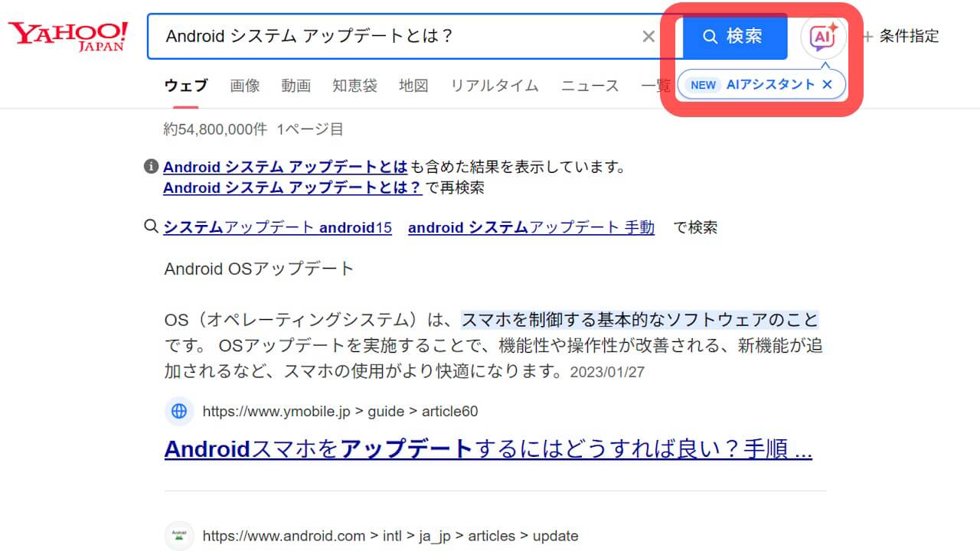Open 条件指定 search options
The image size is (980, 551).
click(x=900, y=36)
